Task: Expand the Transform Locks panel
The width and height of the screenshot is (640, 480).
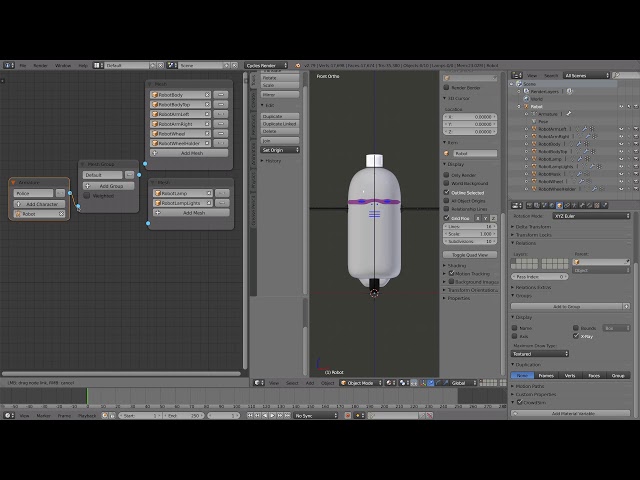Action: (533, 235)
